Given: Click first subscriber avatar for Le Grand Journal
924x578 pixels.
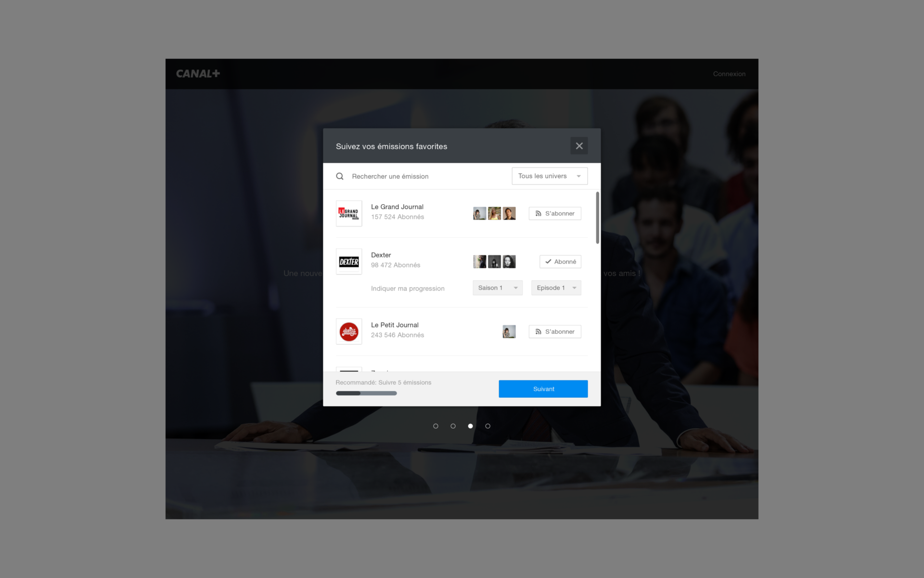Looking at the screenshot, I should pyautogui.click(x=479, y=213).
